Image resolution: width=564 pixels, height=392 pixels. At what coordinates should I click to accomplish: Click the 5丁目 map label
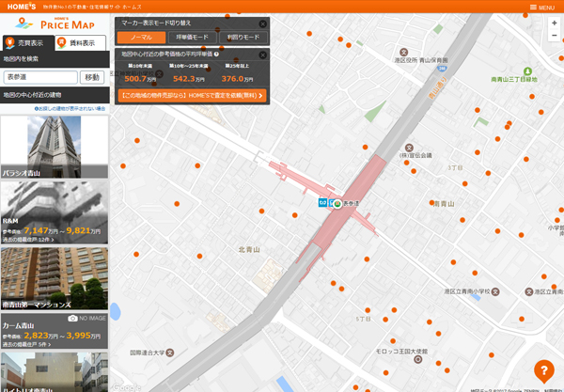(363, 319)
